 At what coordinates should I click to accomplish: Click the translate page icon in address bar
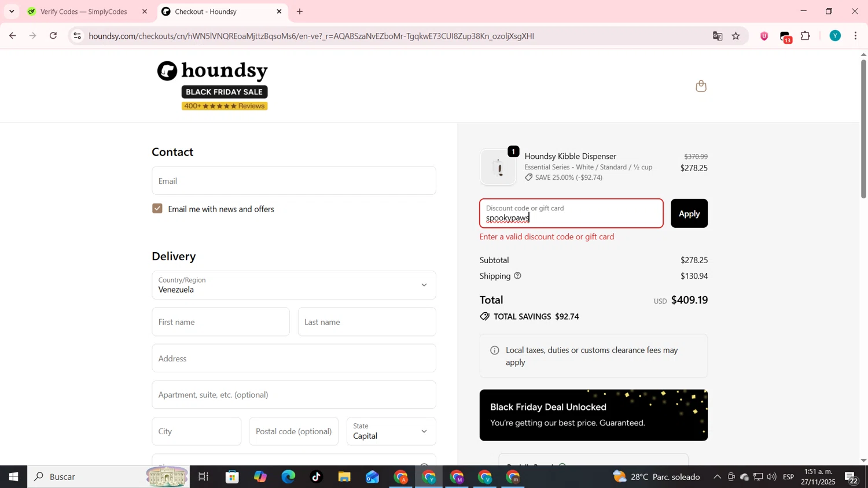point(718,36)
